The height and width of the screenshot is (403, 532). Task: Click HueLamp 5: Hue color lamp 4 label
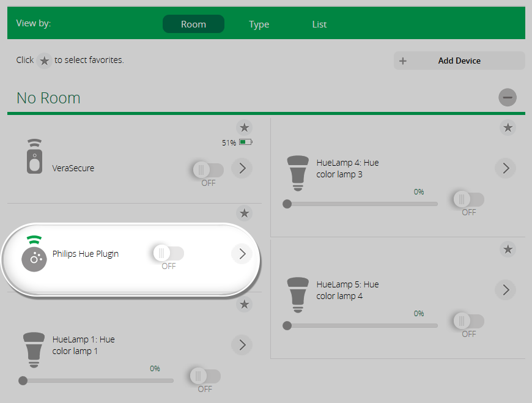pyautogui.click(x=347, y=290)
